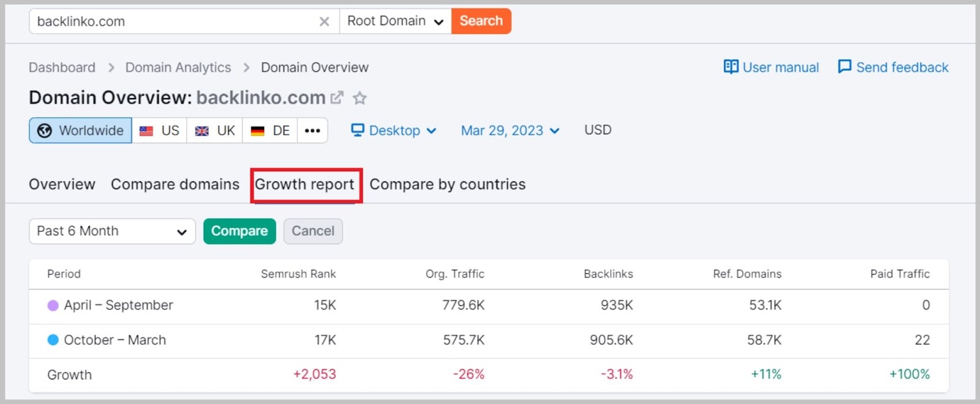Click the orange Search button
The width and height of the screenshot is (980, 404).
pyautogui.click(x=481, y=21)
